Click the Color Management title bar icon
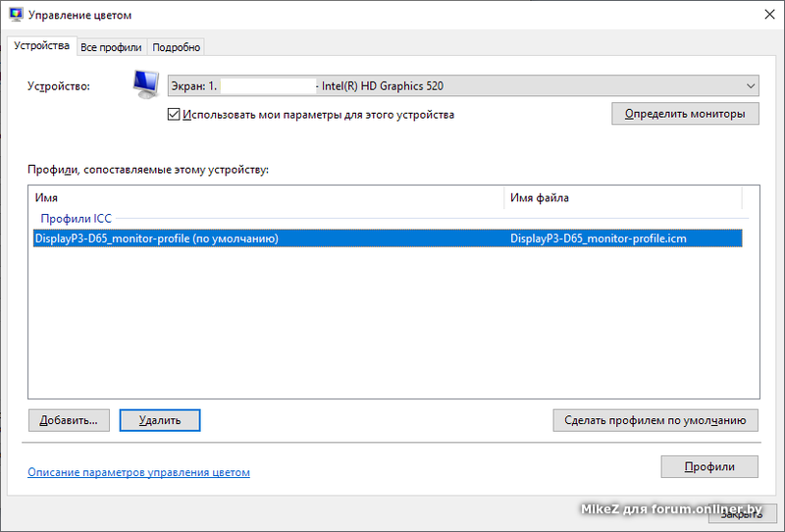785x532 pixels. (15, 15)
